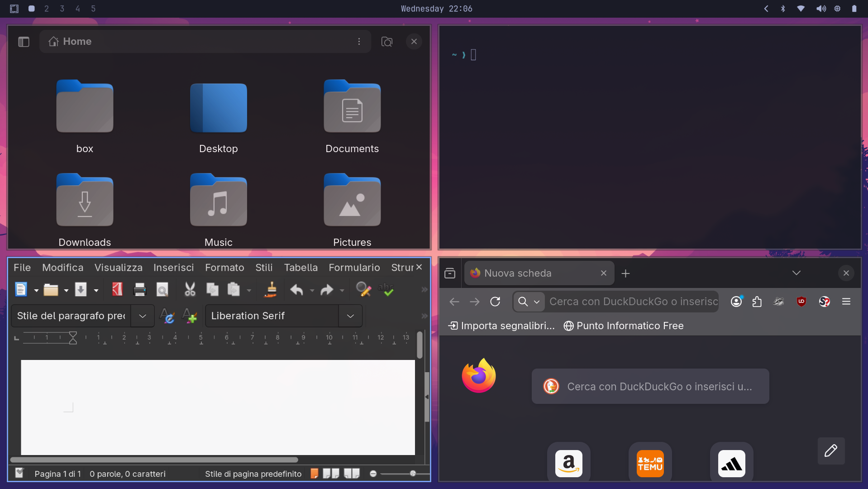Toggle book view layout in status bar

352,474
